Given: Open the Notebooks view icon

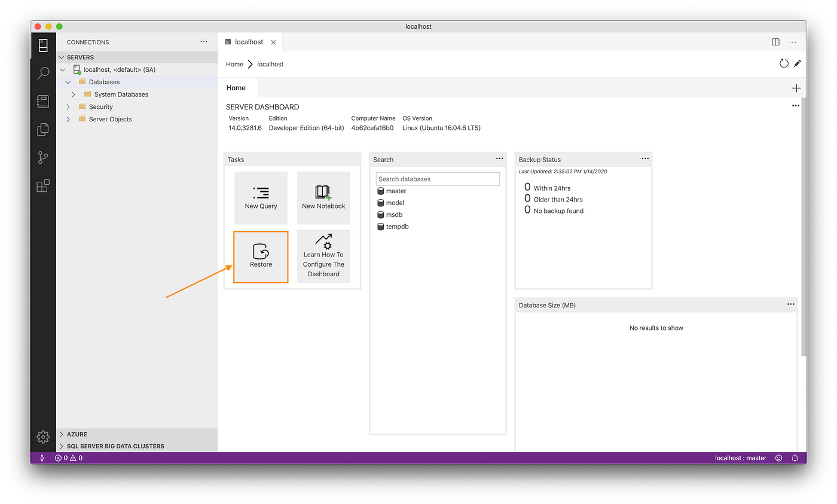Looking at the screenshot, I should tap(42, 101).
